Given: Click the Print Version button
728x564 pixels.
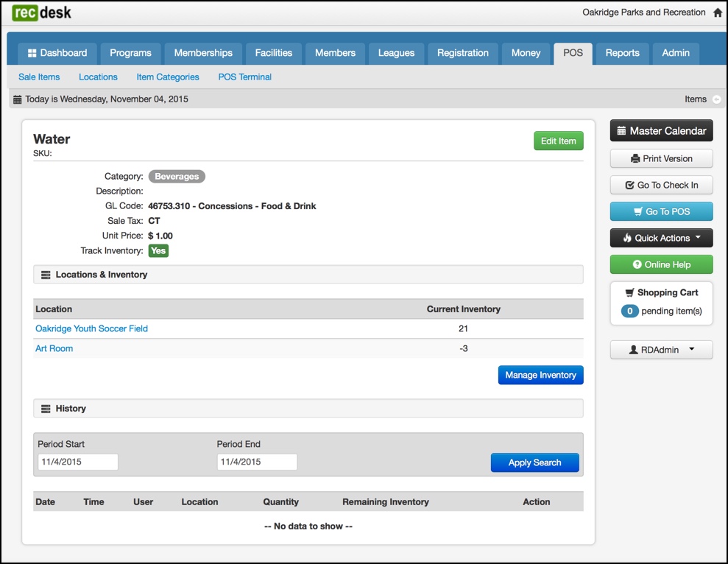Looking at the screenshot, I should (x=662, y=158).
